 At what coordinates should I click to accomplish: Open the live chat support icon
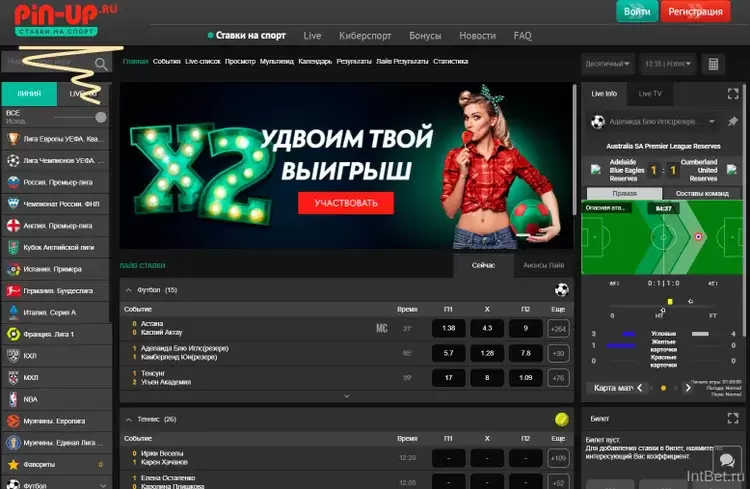pos(727,461)
